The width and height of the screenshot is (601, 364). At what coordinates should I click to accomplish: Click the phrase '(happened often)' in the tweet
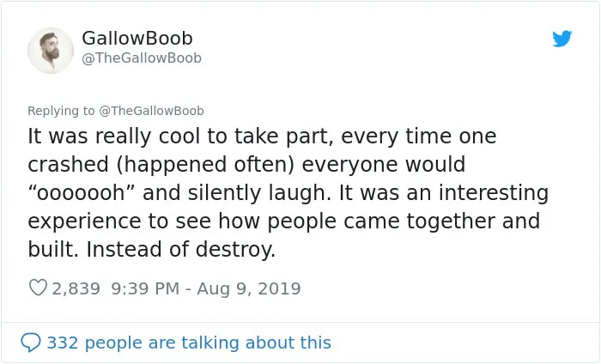[205, 164]
